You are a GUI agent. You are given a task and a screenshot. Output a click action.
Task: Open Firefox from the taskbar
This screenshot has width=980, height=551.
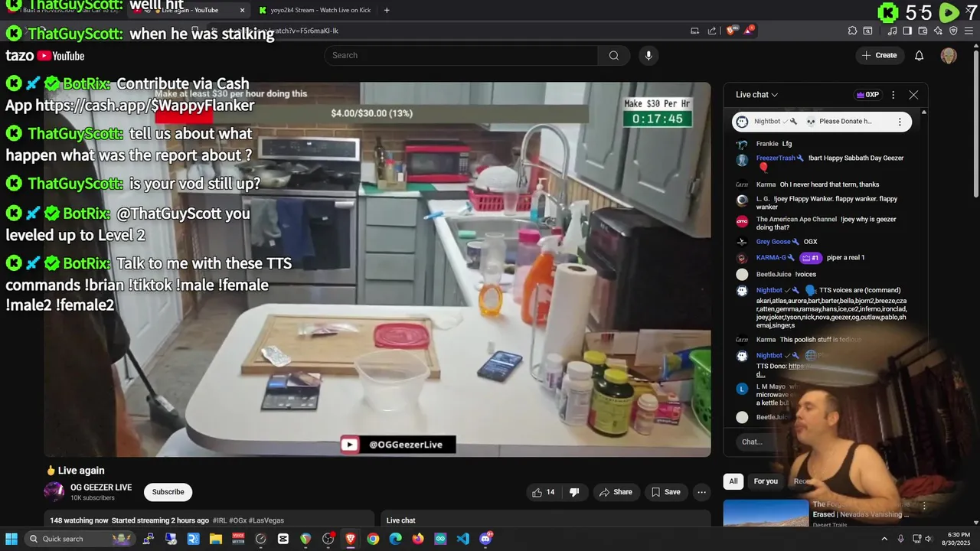[418, 539]
